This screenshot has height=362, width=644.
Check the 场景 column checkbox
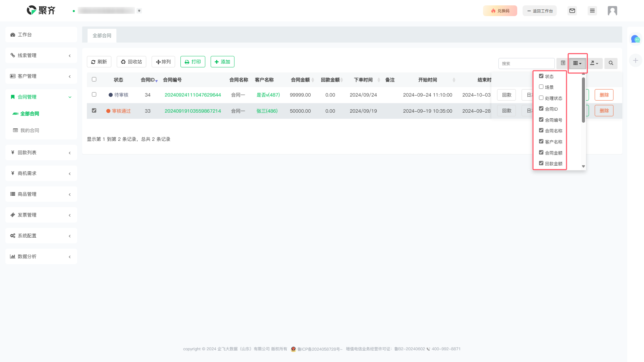[541, 87]
